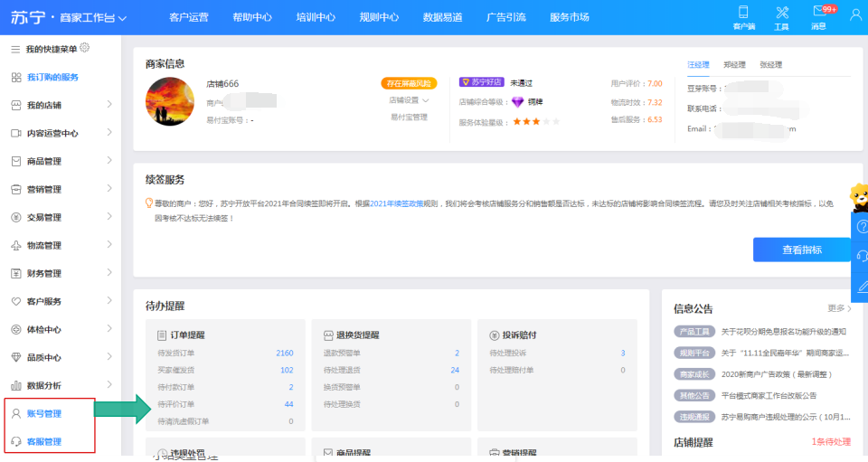Image resolution: width=868 pixels, height=462 pixels.
Task: Click the 内容运营中心 video icon
Action: pos(16,133)
